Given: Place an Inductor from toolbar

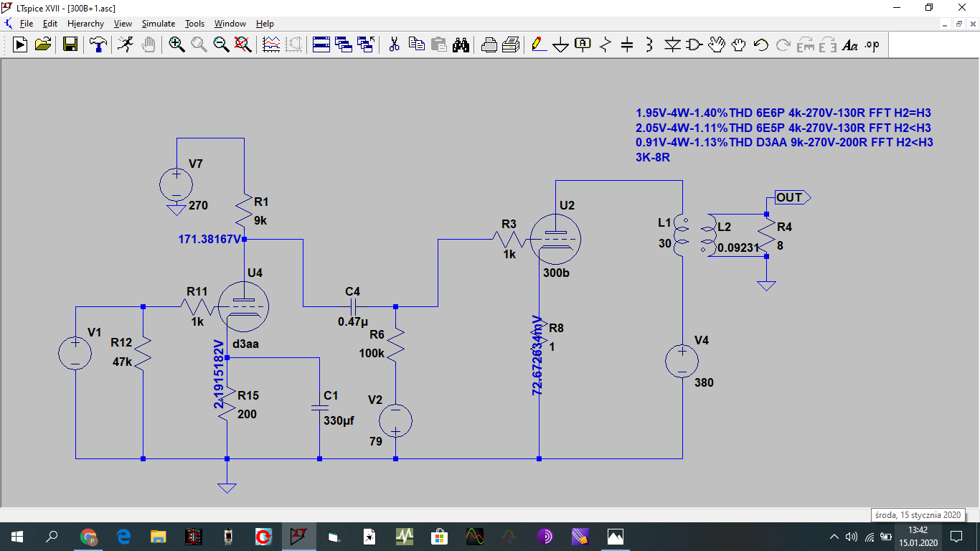Looking at the screenshot, I should coord(649,44).
